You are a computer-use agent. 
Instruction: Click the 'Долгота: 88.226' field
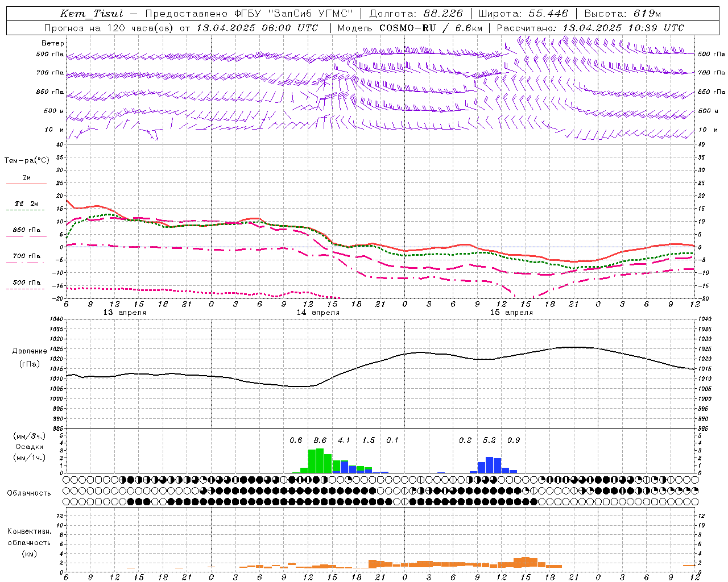416,14
